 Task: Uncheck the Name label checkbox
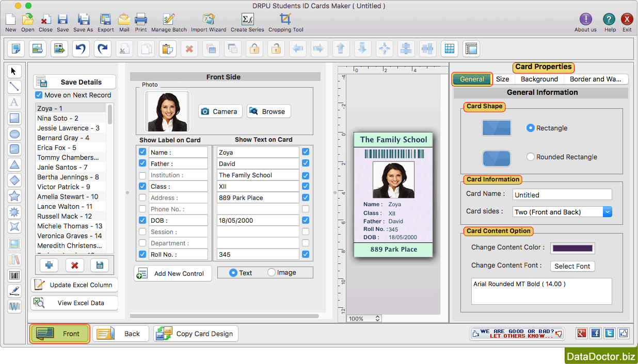pos(142,152)
